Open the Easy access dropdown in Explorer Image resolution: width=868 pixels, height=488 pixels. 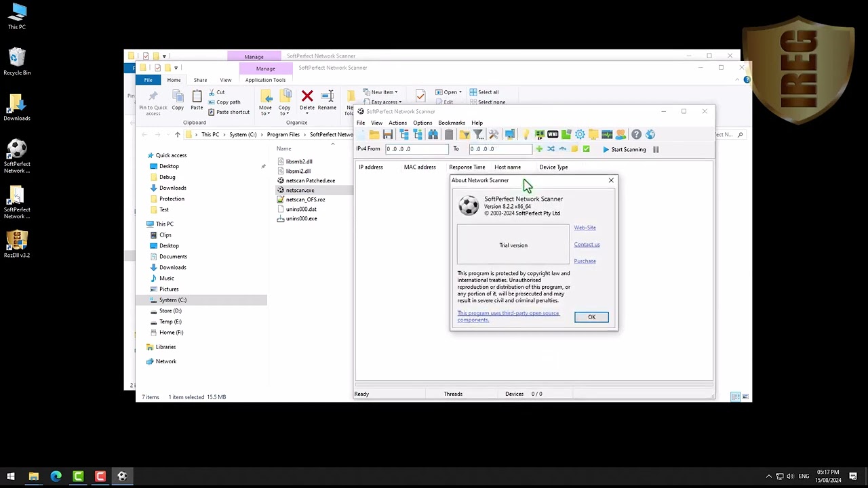382,102
